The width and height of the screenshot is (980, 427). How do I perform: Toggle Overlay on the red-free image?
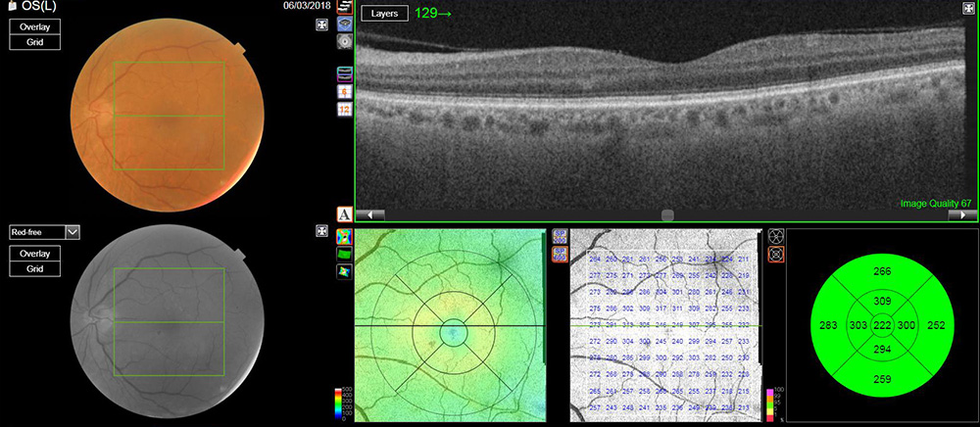pos(34,254)
